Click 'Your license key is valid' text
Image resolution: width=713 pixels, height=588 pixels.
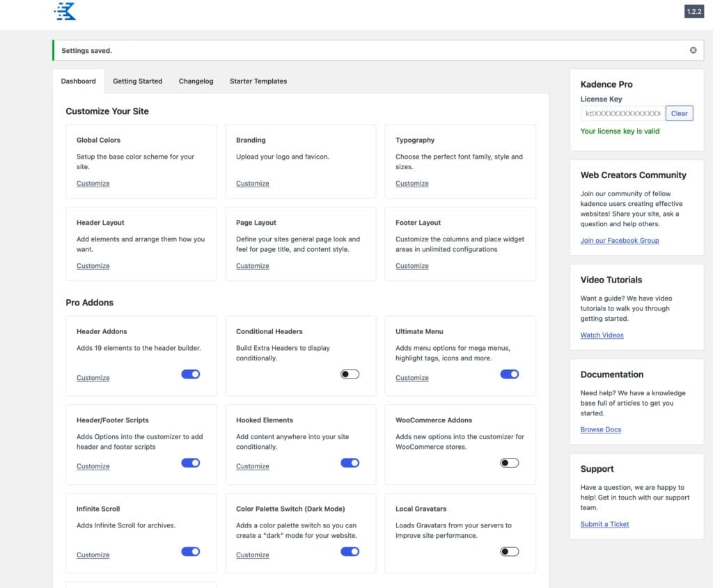(620, 131)
